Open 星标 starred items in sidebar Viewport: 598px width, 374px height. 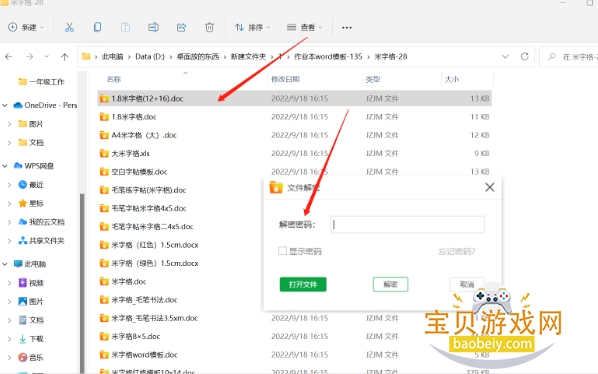click(x=31, y=203)
